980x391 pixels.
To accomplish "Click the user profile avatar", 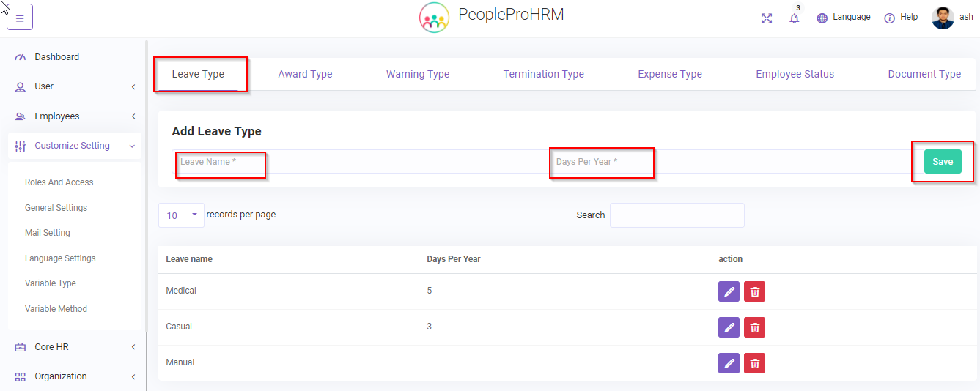I will tap(943, 18).
